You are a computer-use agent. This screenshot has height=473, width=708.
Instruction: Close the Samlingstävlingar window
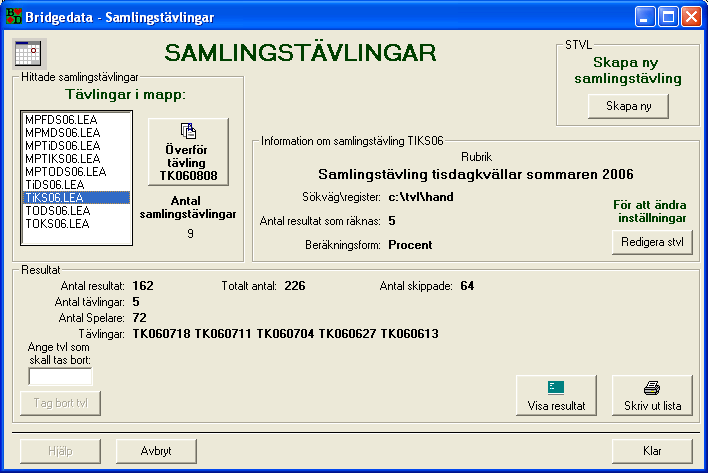692,15
